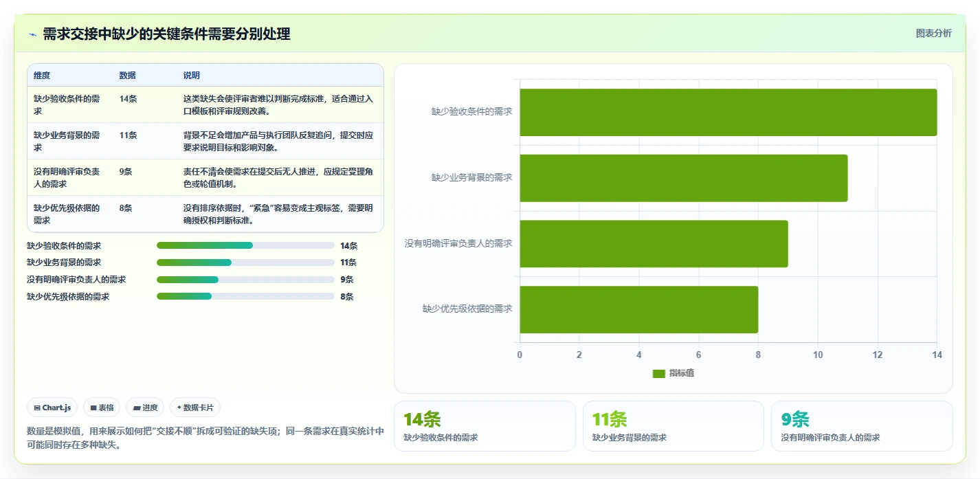Click the footnote starting 数量是模拟值

(205, 438)
